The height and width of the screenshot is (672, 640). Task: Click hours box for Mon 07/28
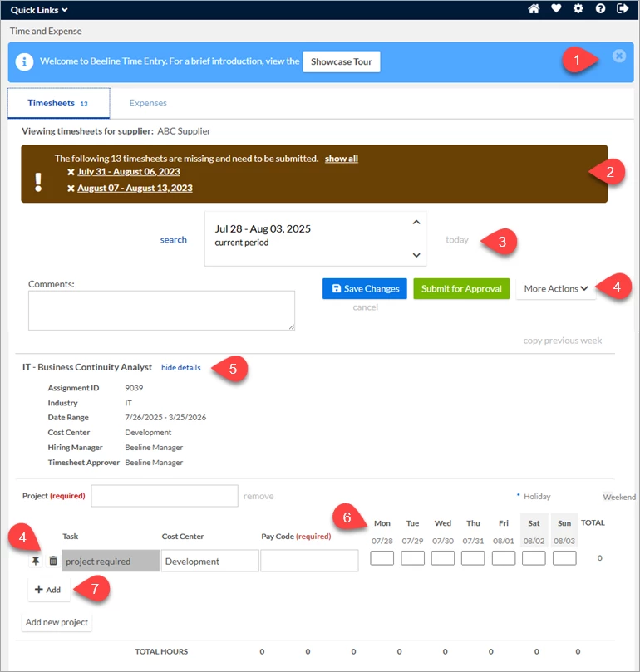point(382,558)
